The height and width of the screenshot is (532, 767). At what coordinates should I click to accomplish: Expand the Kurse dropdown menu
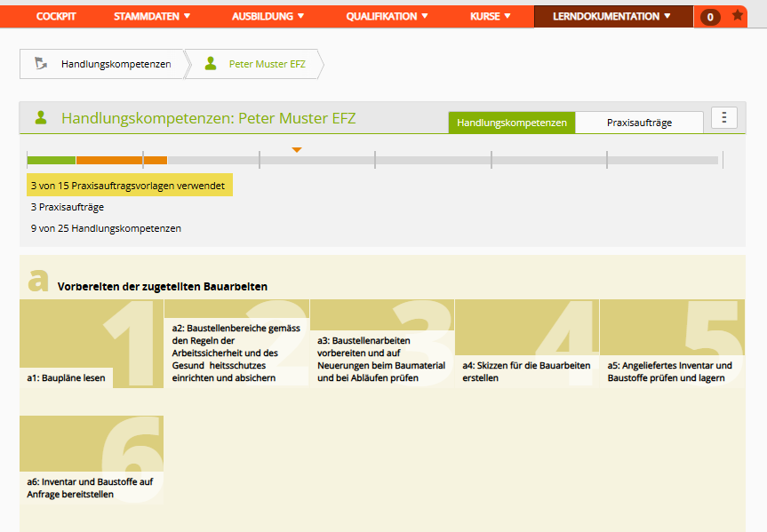(490, 17)
